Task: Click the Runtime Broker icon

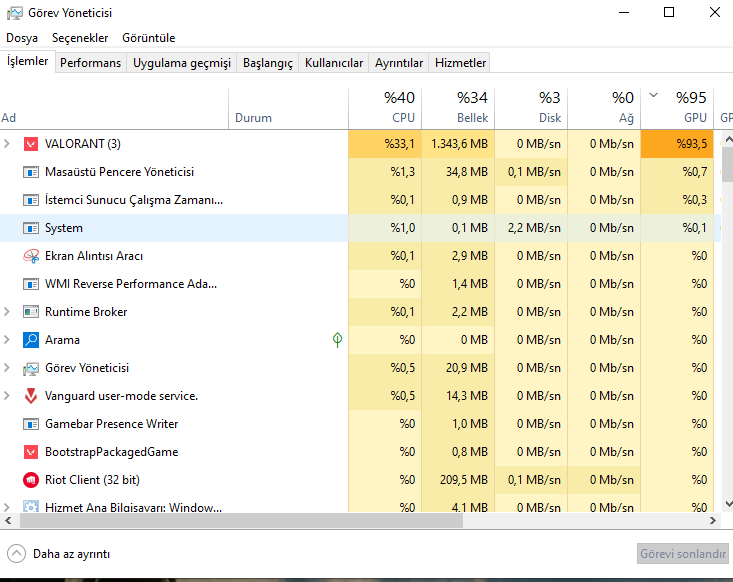Action: click(x=31, y=312)
